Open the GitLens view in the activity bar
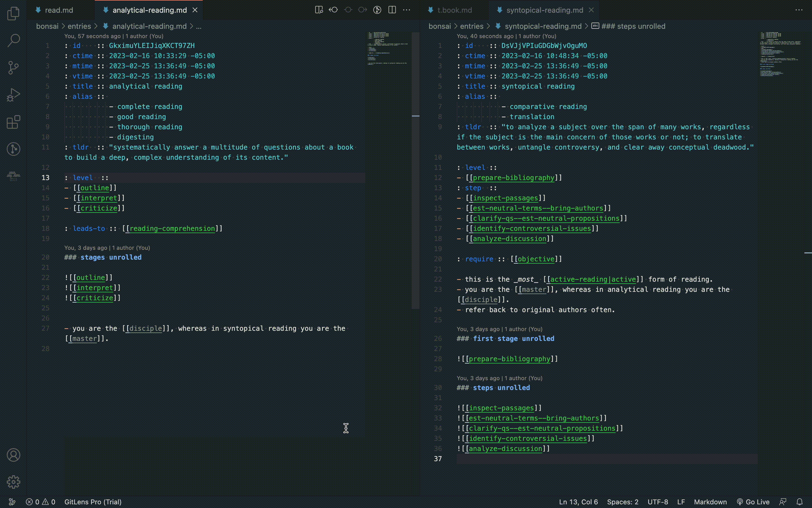Image resolution: width=812 pixels, height=508 pixels. (x=14, y=149)
